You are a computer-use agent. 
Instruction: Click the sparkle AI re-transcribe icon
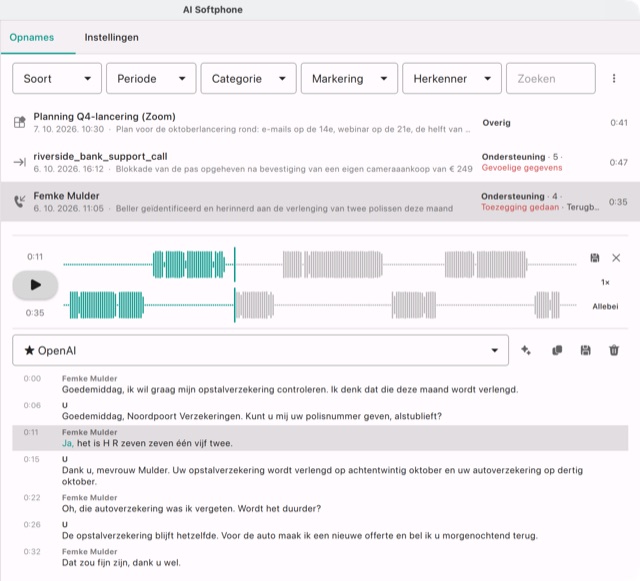tap(526, 350)
